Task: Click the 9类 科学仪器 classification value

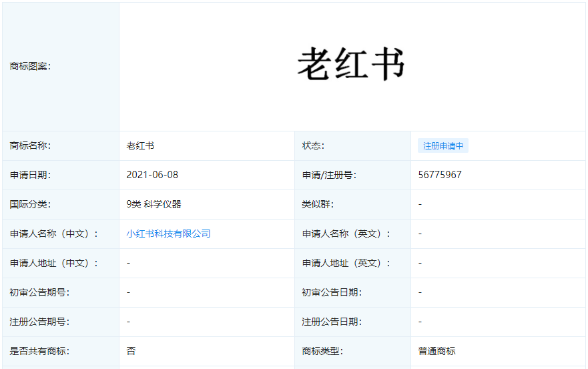Action: [x=154, y=204]
